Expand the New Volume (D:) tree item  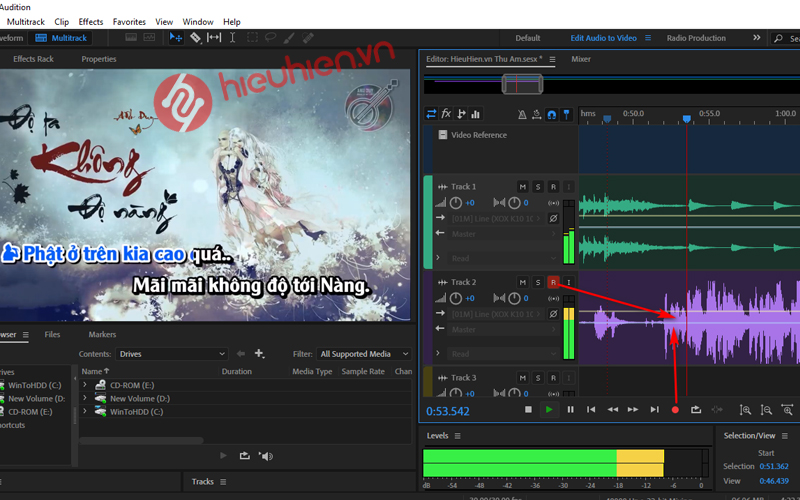coord(85,398)
